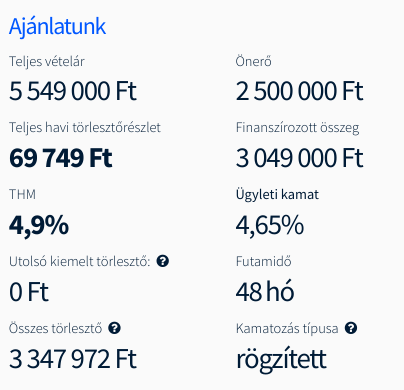This screenshot has height=390, width=404.
Task: Select the 4,9% THM value
Action: click(x=39, y=226)
